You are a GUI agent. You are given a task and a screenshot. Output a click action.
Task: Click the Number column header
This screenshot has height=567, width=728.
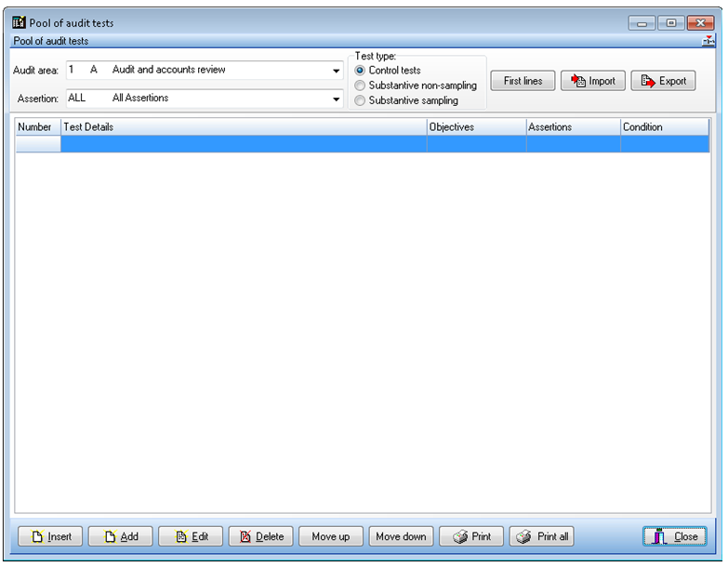(x=38, y=127)
